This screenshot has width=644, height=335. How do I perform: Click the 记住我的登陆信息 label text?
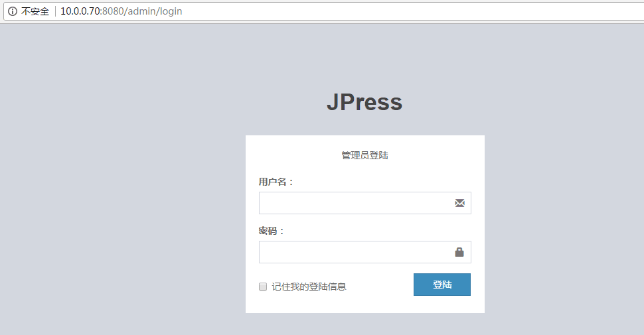[x=309, y=287]
